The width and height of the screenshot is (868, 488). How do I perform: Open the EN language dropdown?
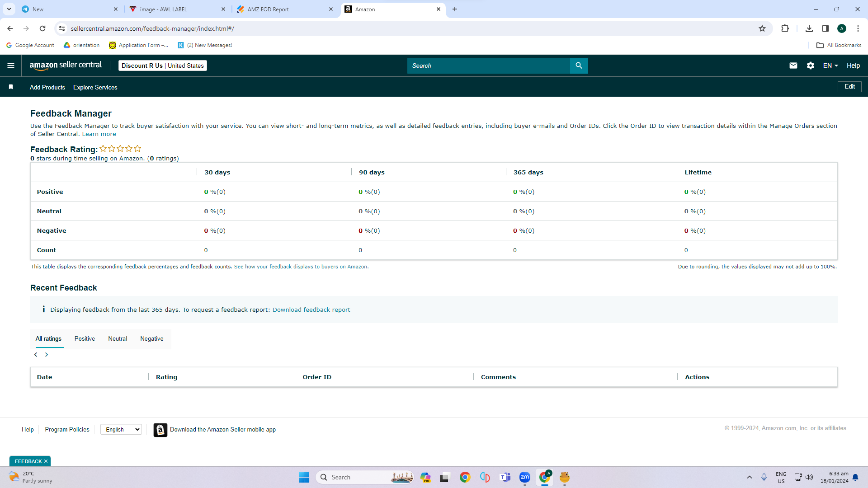point(830,66)
